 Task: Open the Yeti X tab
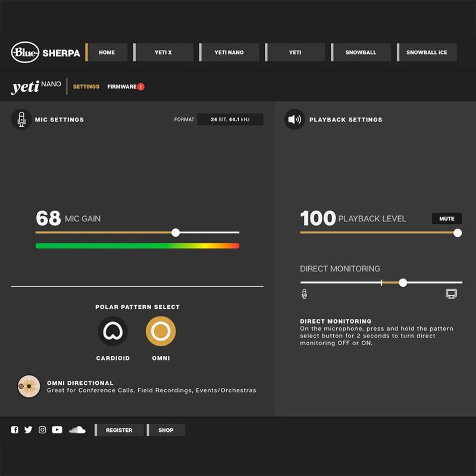click(163, 52)
